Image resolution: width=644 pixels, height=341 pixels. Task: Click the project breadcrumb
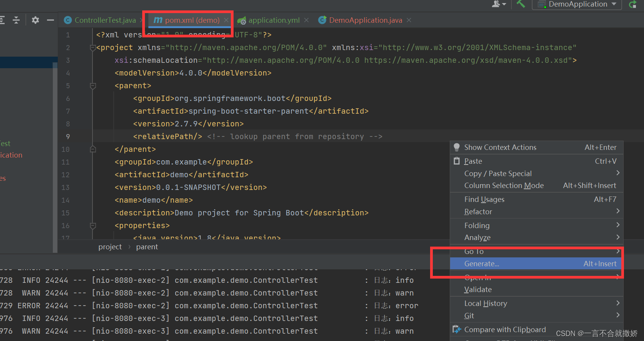tap(110, 247)
